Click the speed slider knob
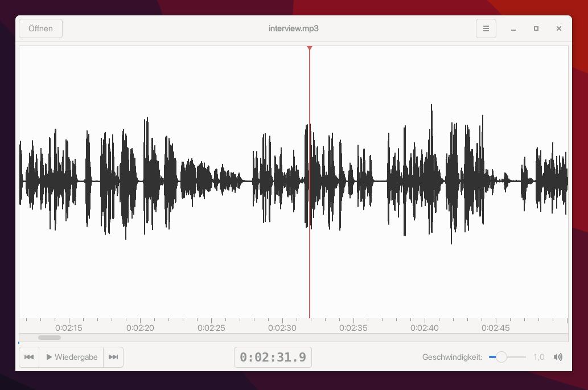Image resolution: width=588 pixels, height=390 pixels. 501,357
